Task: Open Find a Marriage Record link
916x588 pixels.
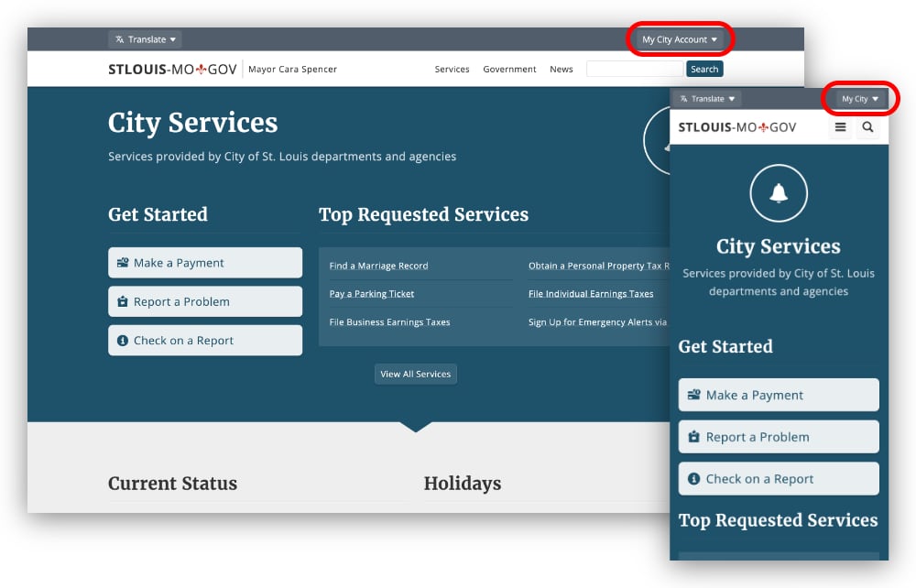Action: coord(378,266)
